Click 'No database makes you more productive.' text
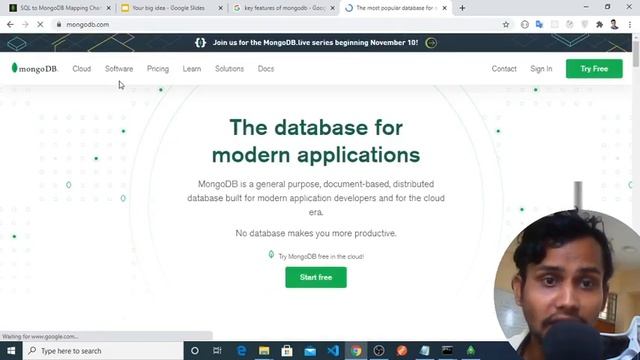Viewport: 640px width, 360px height. coord(316,233)
